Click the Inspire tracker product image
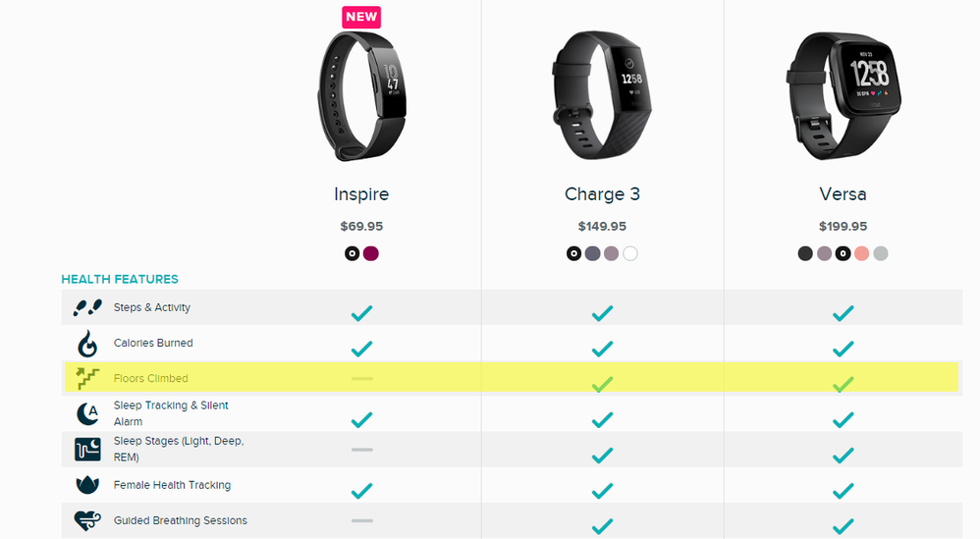This screenshot has width=980, height=539. 362,95
